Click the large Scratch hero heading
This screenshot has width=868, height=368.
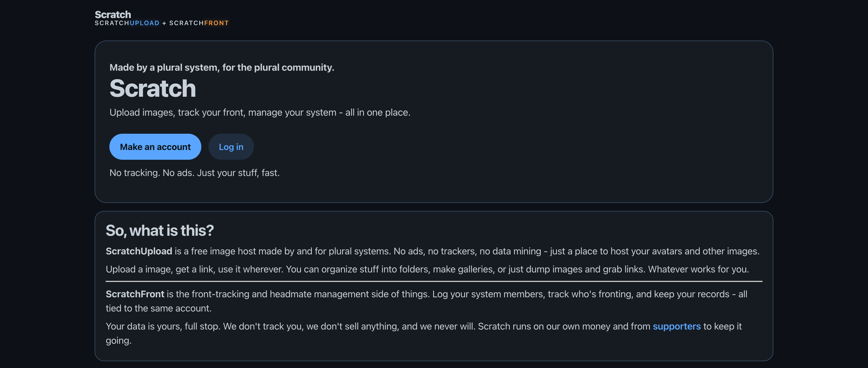pos(152,88)
